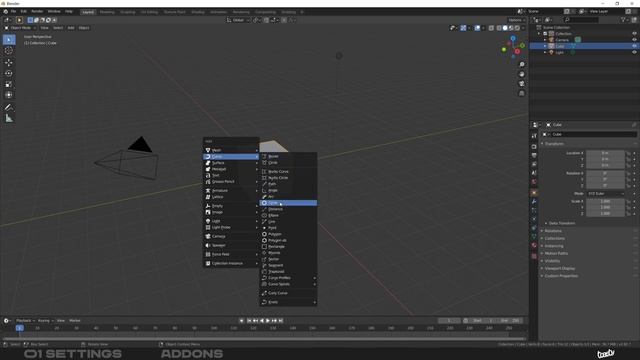The image size is (640, 360).
Task: Toggle visibility eye for Collection
Action: (x=634, y=34)
